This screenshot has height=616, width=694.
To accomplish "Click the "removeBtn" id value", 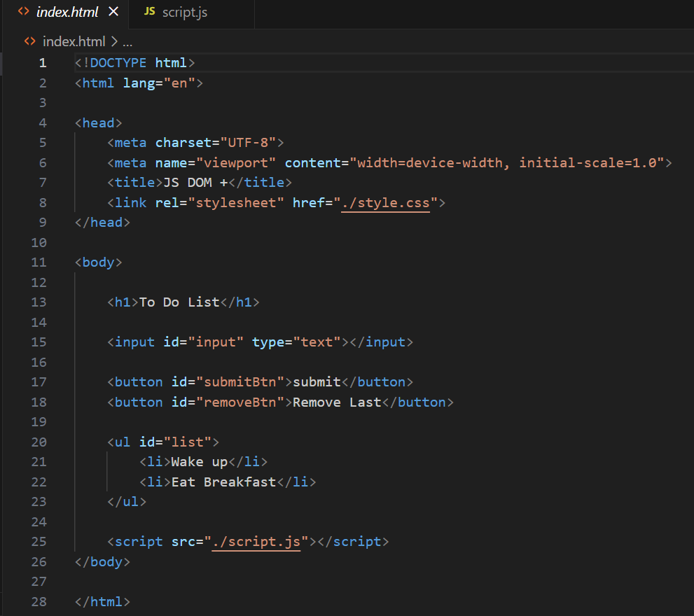I will coord(240,402).
